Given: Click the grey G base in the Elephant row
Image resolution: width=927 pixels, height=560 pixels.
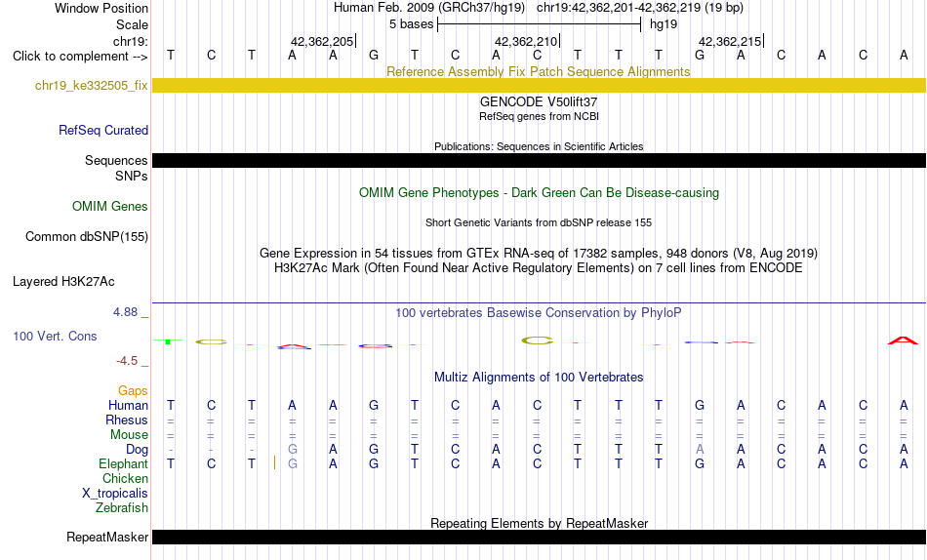Looking at the screenshot, I should (x=292, y=464).
